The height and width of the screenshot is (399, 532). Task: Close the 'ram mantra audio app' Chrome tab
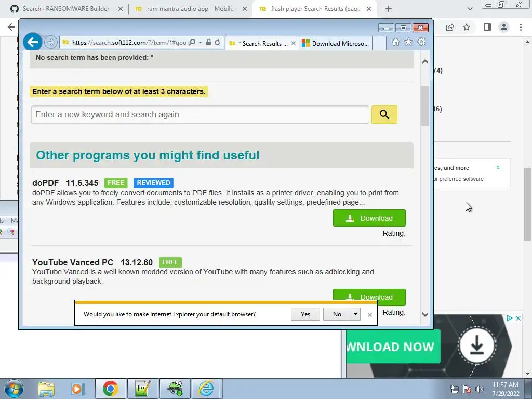click(245, 9)
